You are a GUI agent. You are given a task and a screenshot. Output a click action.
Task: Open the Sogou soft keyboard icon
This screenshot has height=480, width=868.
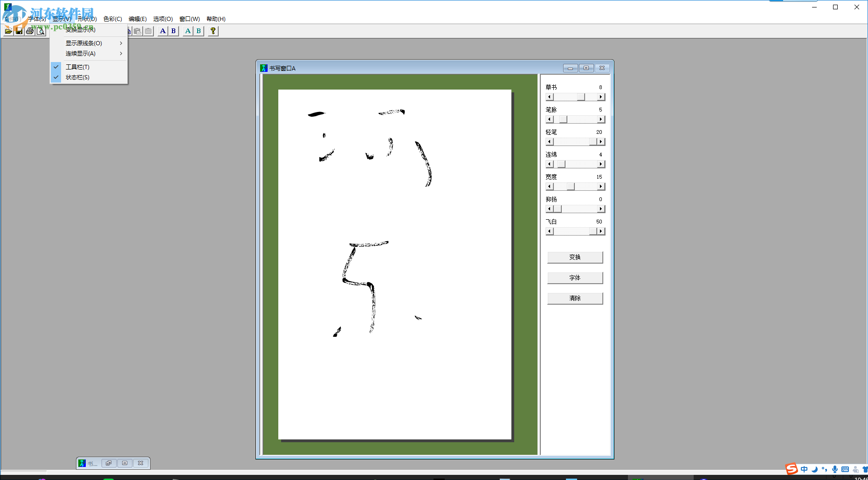[x=845, y=469]
